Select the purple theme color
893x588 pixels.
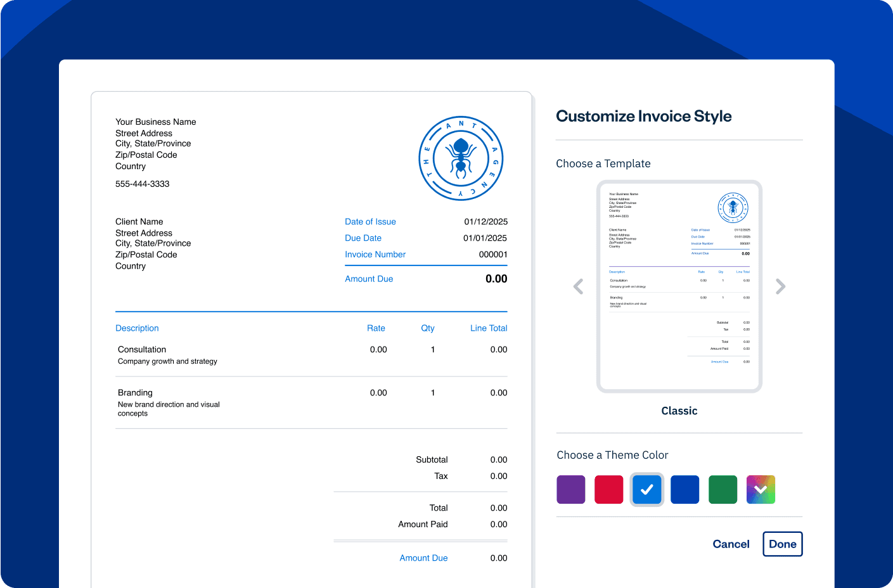(x=570, y=490)
